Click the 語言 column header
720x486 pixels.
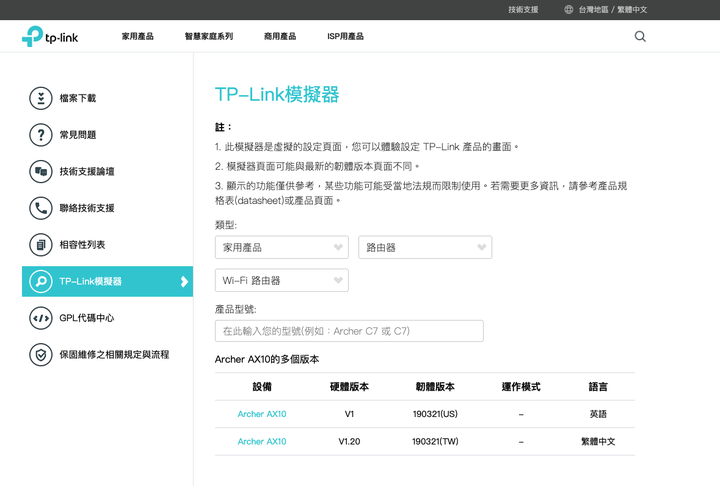[x=598, y=387]
